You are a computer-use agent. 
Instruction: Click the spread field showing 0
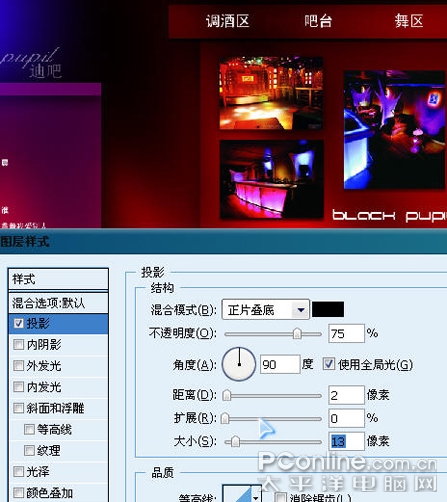(346, 418)
